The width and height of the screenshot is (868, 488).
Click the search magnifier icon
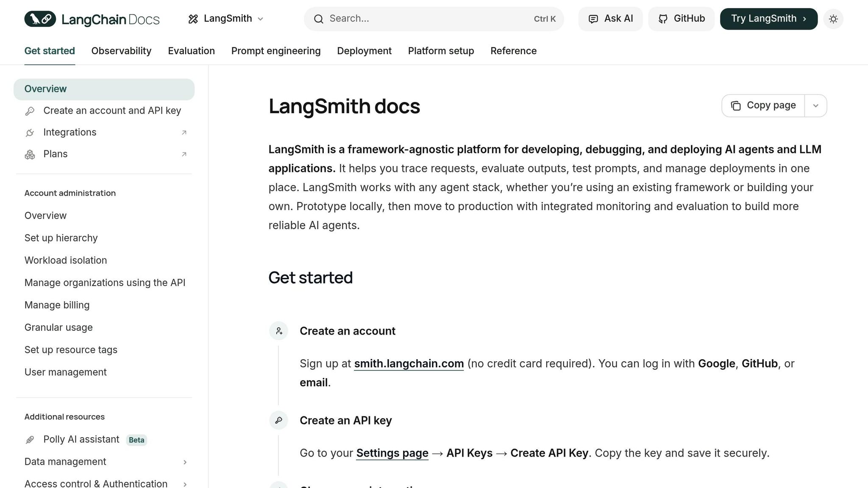click(x=318, y=19)
